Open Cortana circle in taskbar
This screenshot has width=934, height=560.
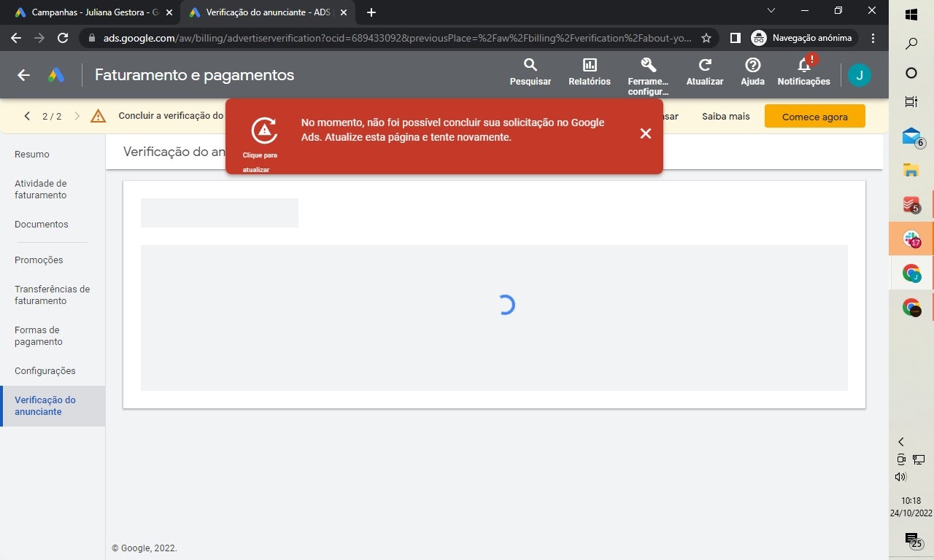[x=911, y=73]
